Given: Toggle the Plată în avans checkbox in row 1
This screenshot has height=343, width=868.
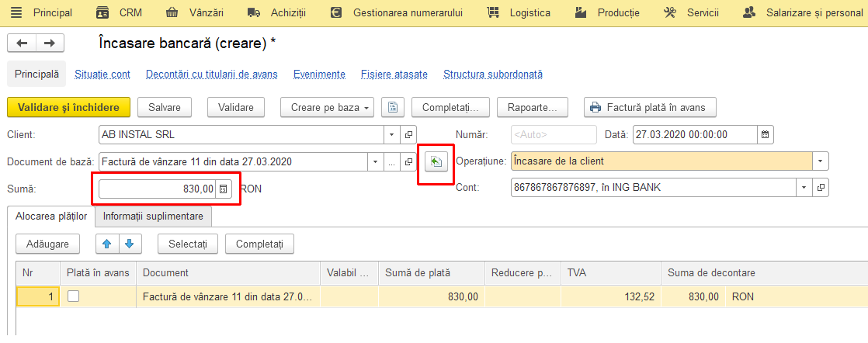Looking at the screenshot, I should coord(73,296).
